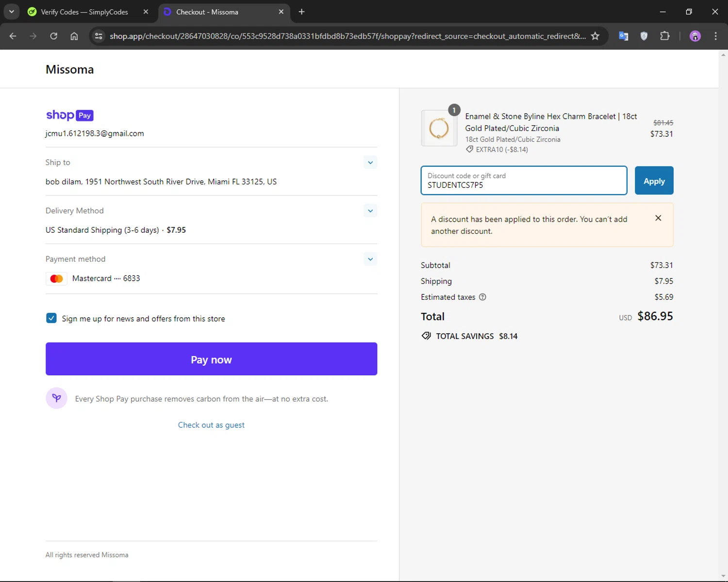Click the browser address bar URL
728x582 pixels.
coord(347,36)
